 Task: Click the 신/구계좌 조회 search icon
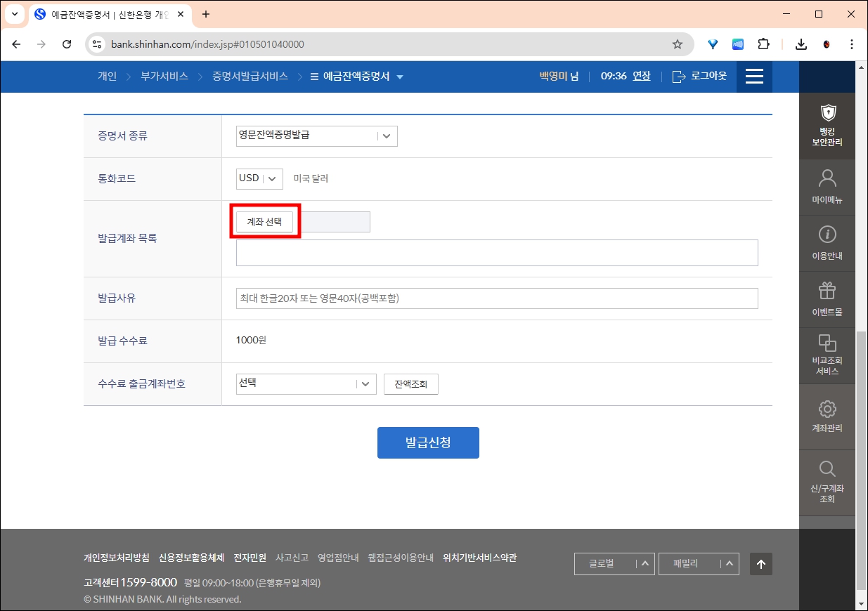[x=827, y=478]
